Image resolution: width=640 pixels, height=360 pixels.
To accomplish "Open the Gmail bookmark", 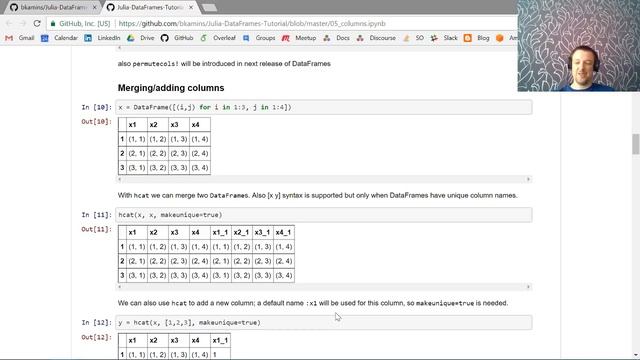I will pyautogui.click(x=20, y=38).
